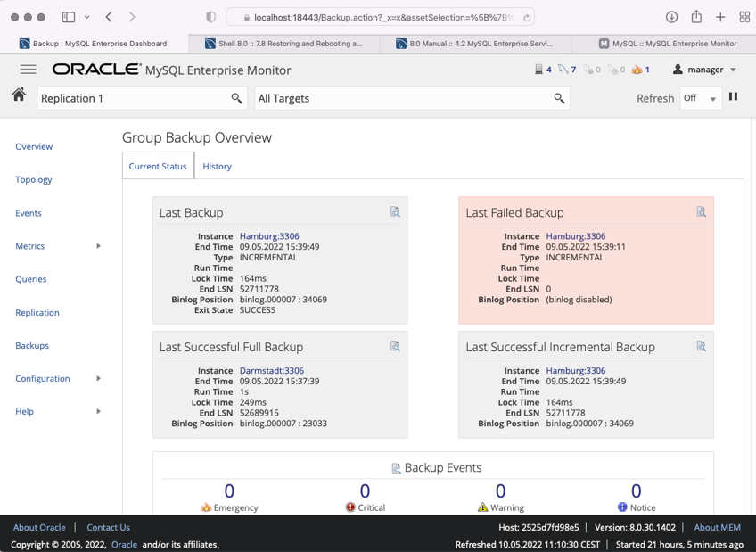756x552 pixels.
Task: Open the hamburger navigation menu
Action: (x=28, y=70)
